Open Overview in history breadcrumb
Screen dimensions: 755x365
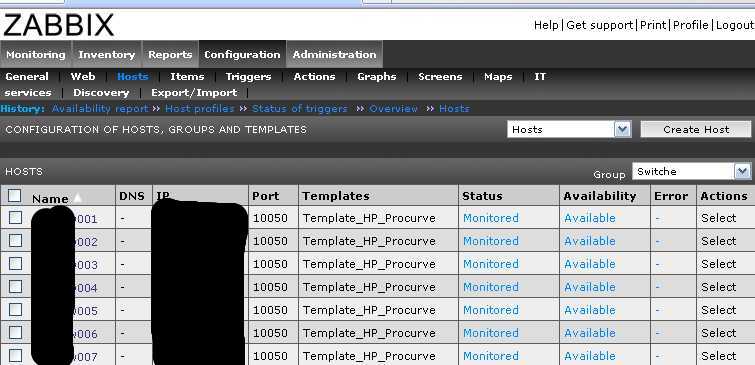[393, 109]
